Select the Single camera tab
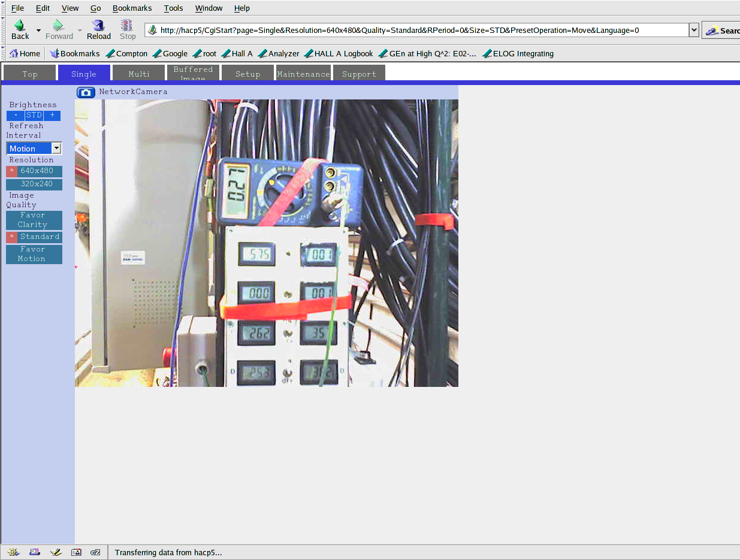 pos(84,73)
